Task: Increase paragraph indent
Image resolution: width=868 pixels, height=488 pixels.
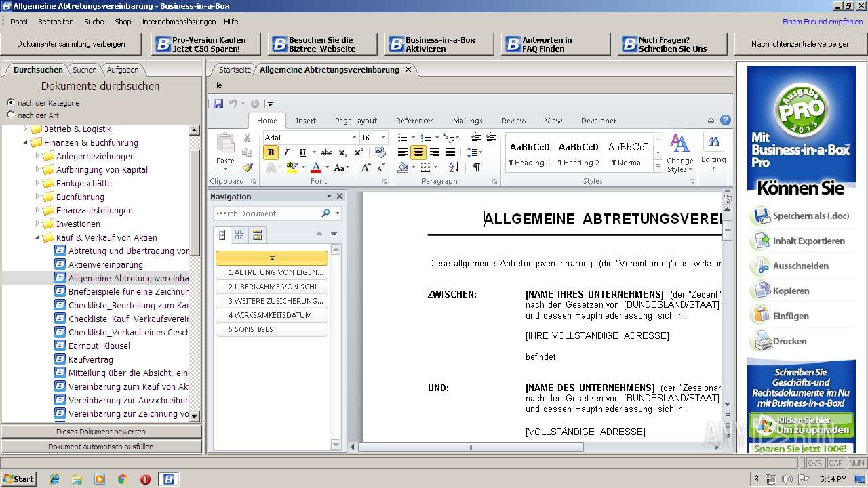Action: (491, 137)
